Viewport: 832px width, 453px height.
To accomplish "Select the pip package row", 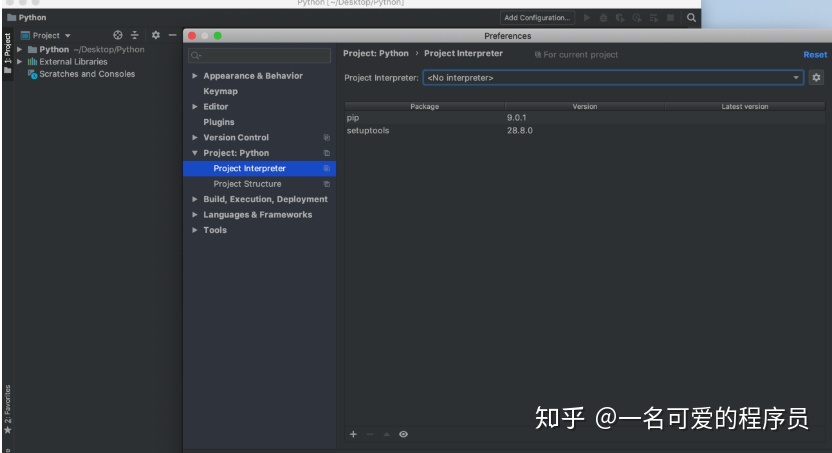I will click(585, 118).
